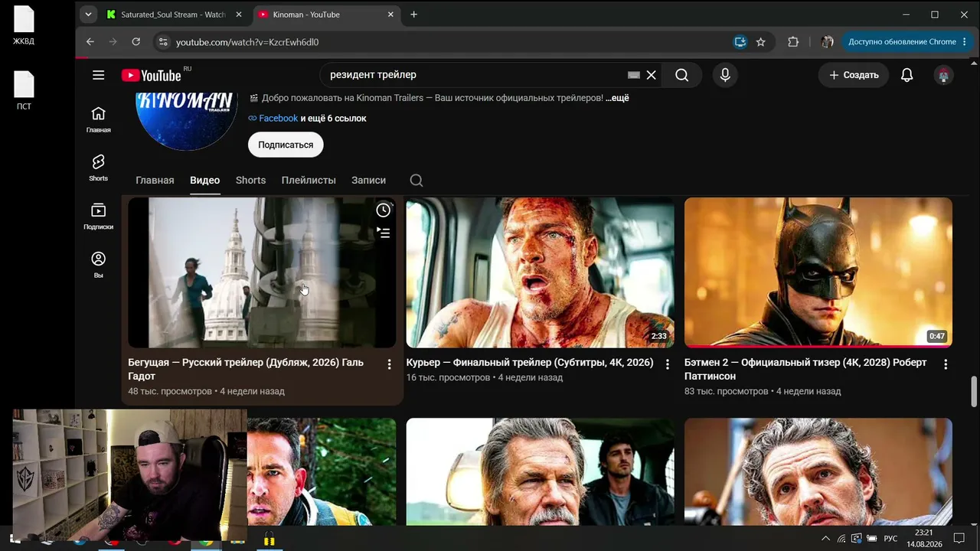Close the Saturated_Soul Stream tab
980x551 pixels.
pyautogui.click(x=238, y=15)
